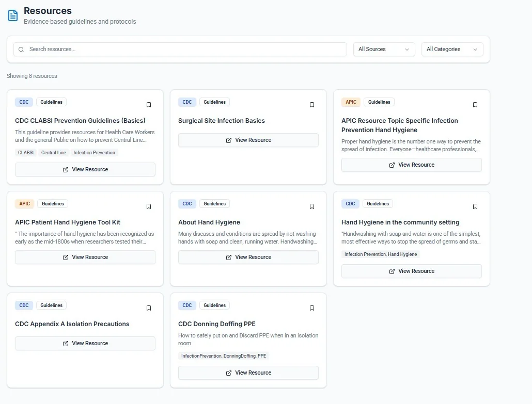Click description starting 'This guideline provides resources'

[x=85, y=136]
